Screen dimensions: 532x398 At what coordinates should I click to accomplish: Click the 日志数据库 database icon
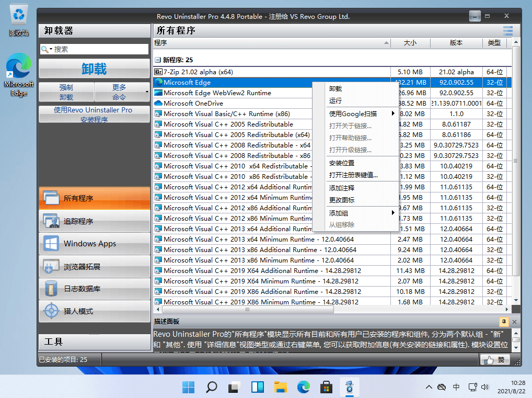51,289
